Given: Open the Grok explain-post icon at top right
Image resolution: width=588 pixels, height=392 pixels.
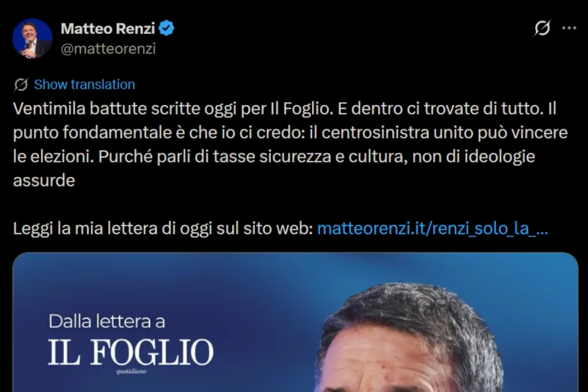Looking at the screenshot, I should click(542, 29).
